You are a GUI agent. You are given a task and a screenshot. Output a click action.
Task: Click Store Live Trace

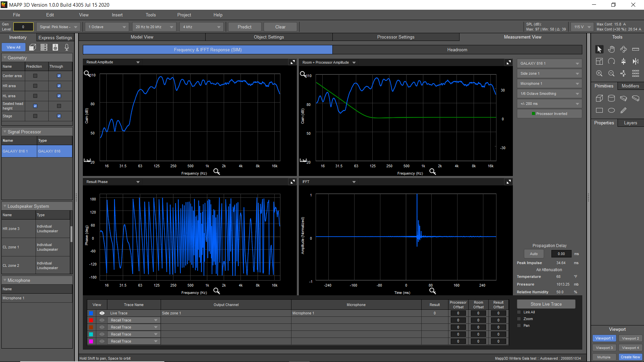tap(546, 304)
